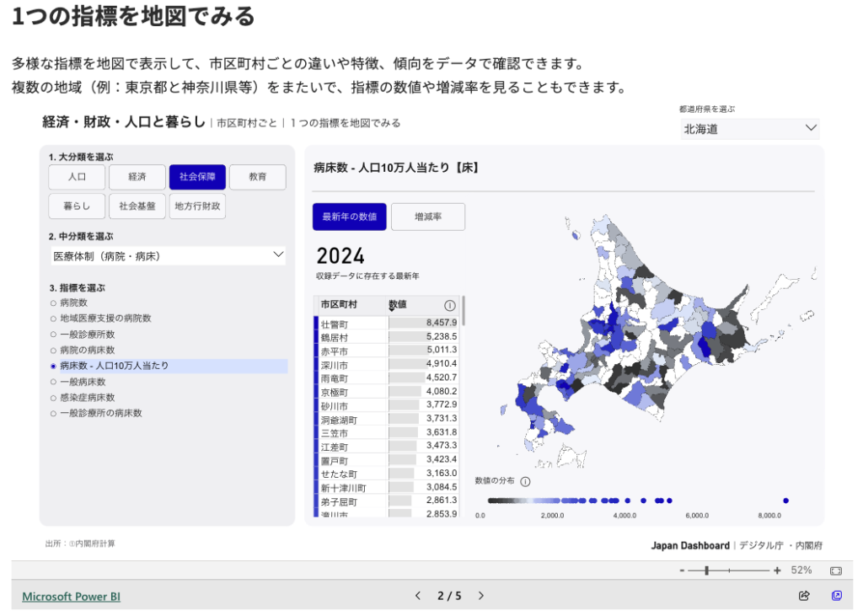Open the blue full-screen popout icon
Viewport: 863px width, 616px height.
click(x=837, y=596)
